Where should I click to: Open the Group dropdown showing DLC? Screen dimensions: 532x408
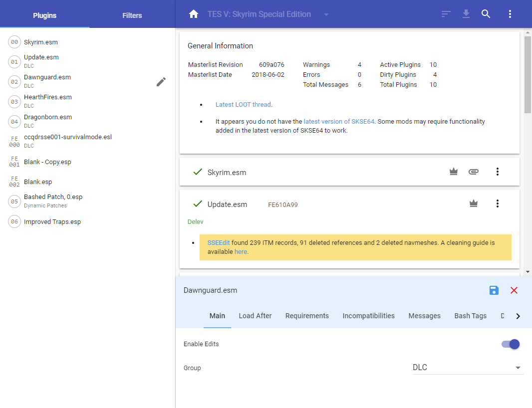point(468,368)
